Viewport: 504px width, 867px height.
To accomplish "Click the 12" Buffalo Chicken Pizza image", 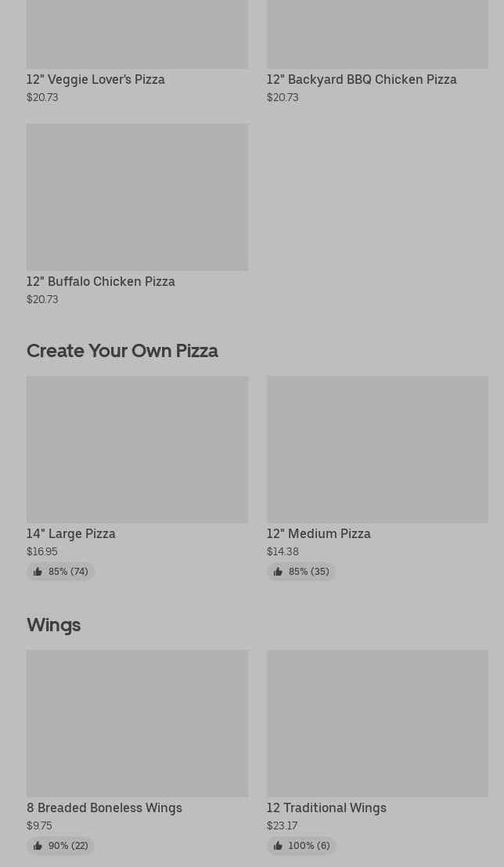I will 137,197.
